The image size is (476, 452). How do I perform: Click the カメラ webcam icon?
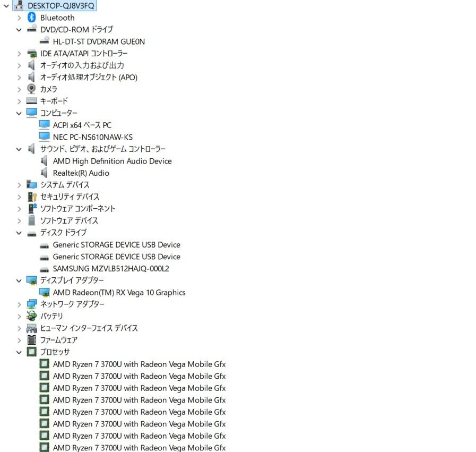31,89
